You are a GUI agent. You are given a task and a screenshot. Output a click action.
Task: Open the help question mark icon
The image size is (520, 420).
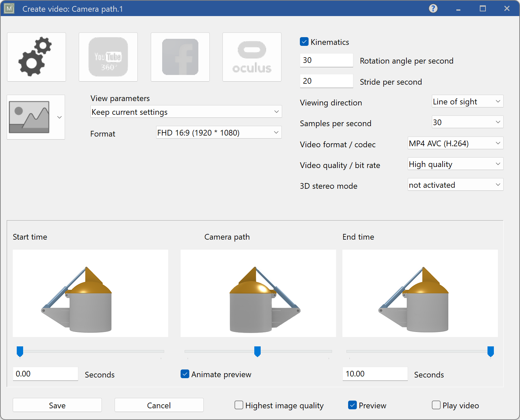433,8
